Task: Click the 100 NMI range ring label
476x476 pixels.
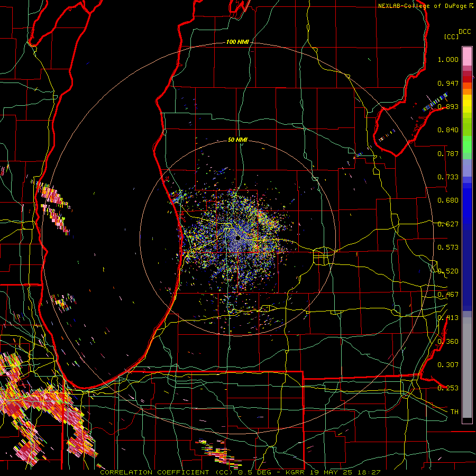Action: [237, 42]
